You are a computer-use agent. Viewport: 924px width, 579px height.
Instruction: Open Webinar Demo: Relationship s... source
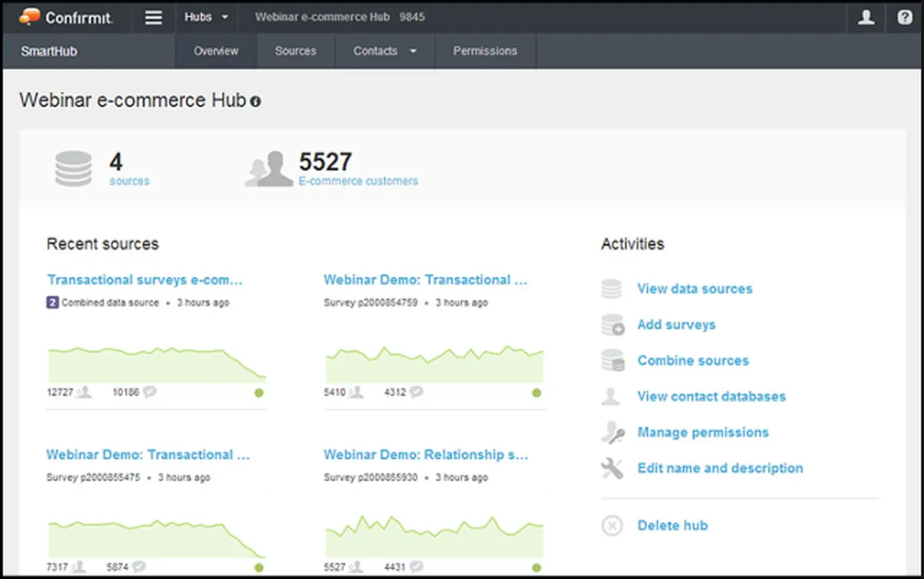tap(426, 455)
